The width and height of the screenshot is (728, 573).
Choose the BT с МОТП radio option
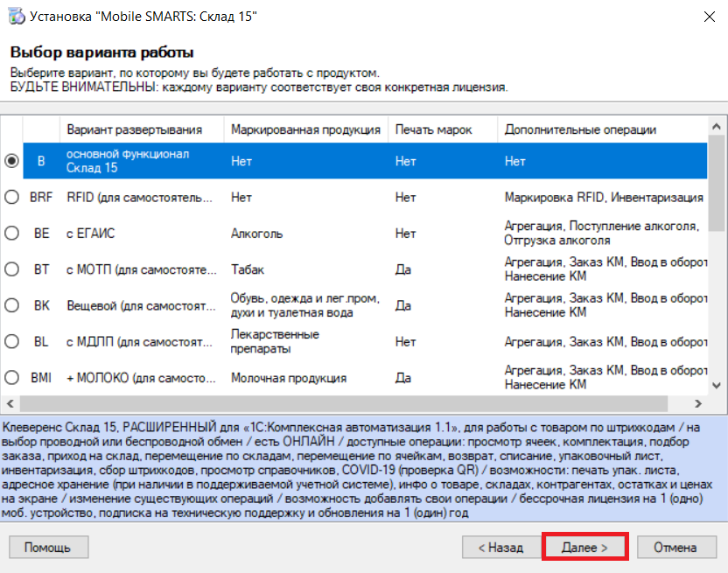[x=11, y=269]
